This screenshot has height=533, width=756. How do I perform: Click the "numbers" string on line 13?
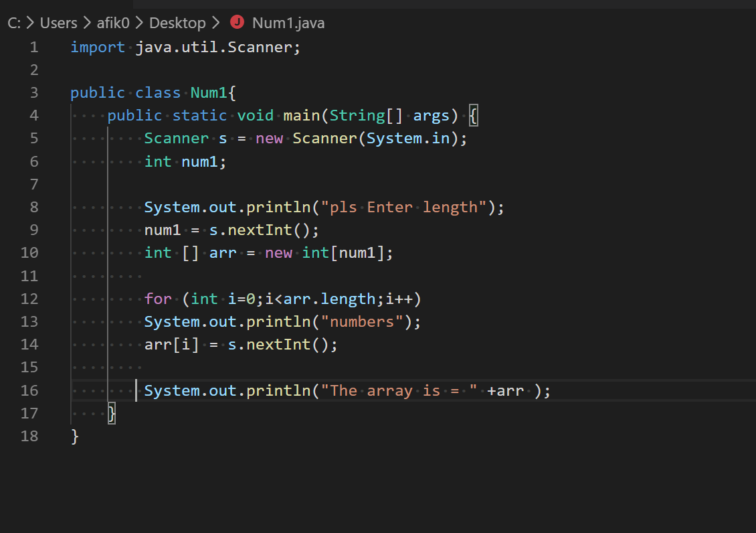pos(362,321)
